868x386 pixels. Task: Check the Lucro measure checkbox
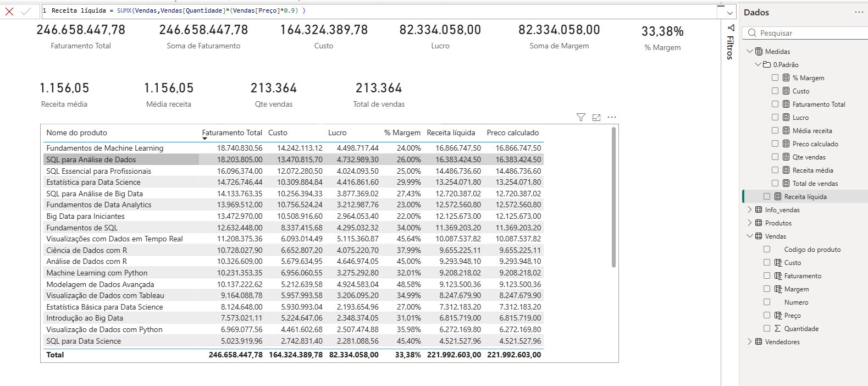[775, 117]
